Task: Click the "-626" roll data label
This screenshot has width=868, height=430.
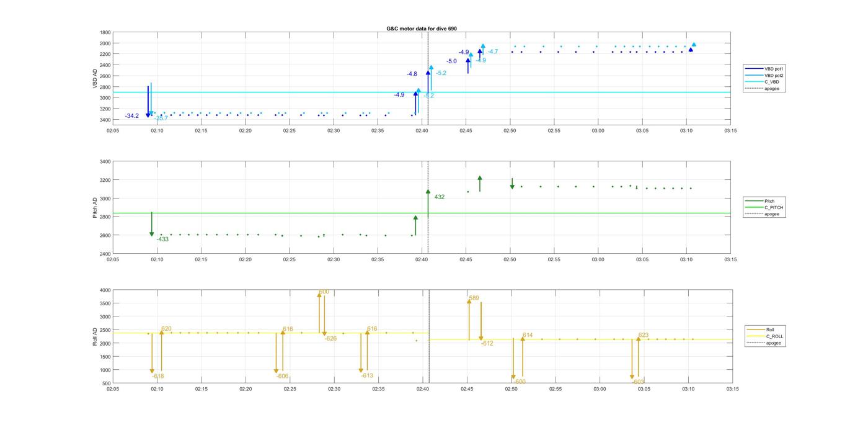Action: click(x=330, y=338)
